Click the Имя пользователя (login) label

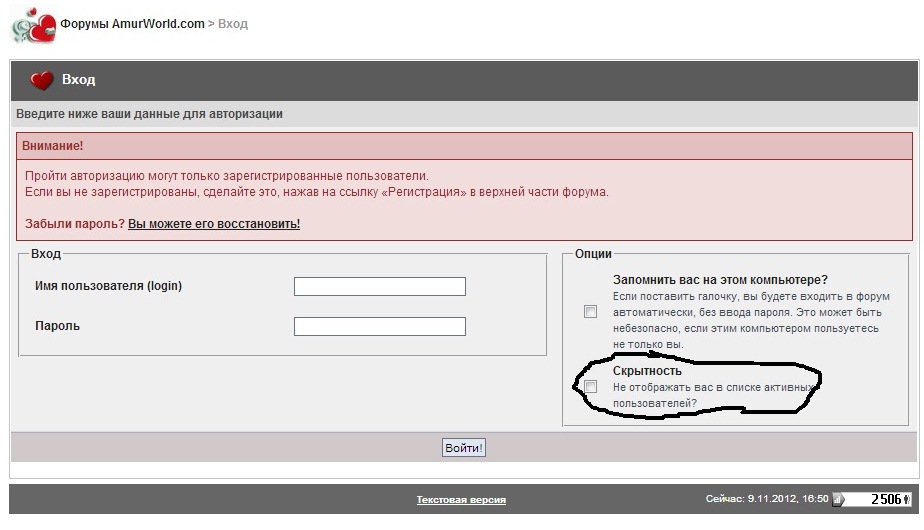pos(108,286)
